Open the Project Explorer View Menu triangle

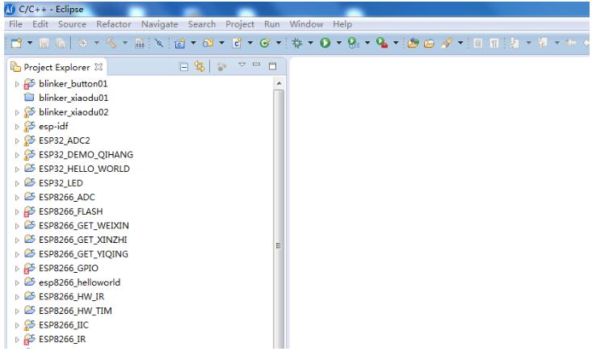tap(241, 65)
